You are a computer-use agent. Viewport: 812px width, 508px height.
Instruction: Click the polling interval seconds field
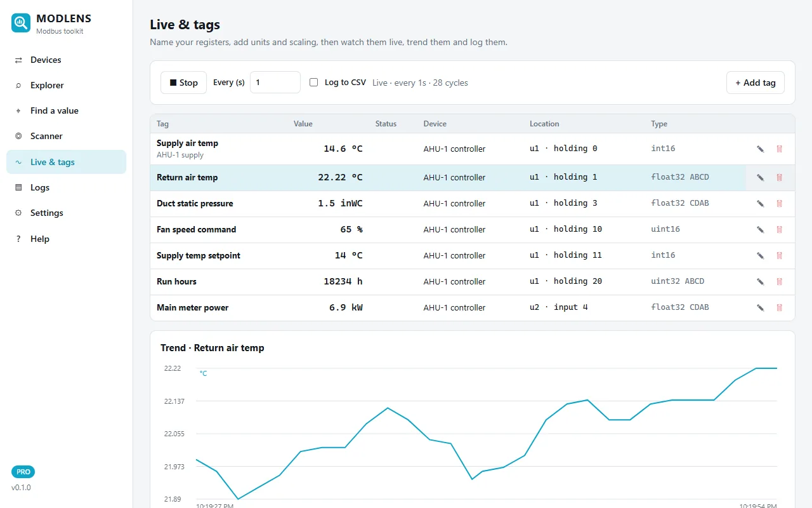(x=275, y=83)
